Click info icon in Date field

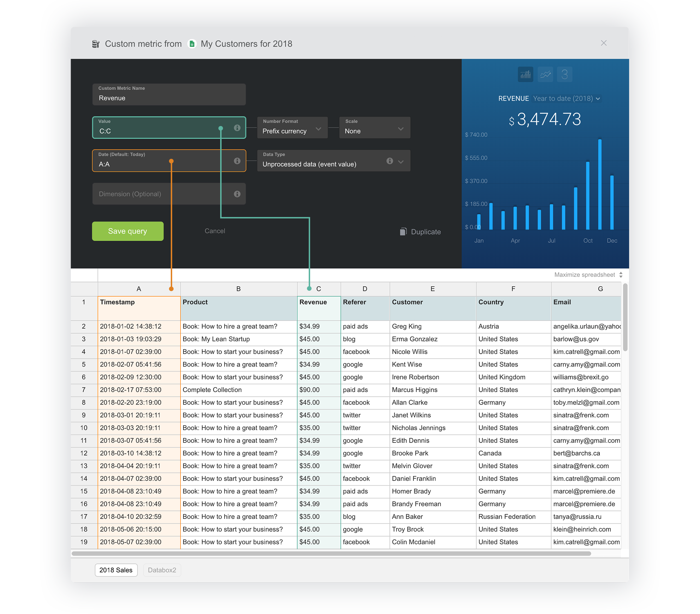click(x=237, y=161)
